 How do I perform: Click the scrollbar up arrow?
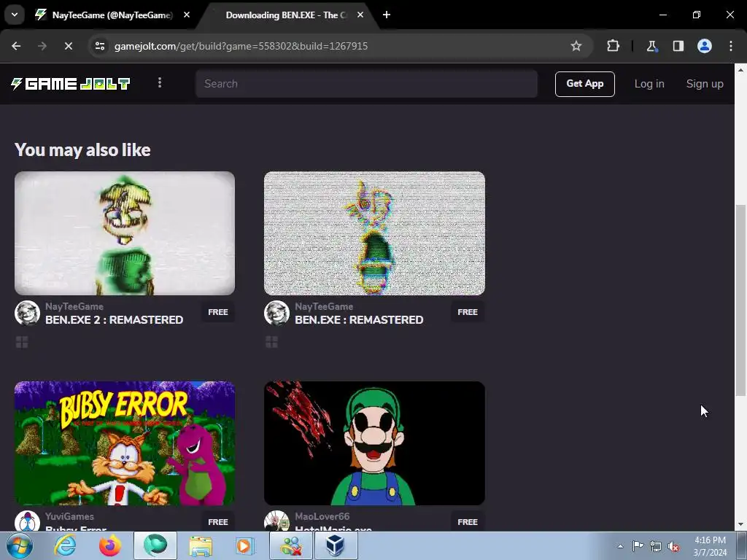[x=740, y=69]
